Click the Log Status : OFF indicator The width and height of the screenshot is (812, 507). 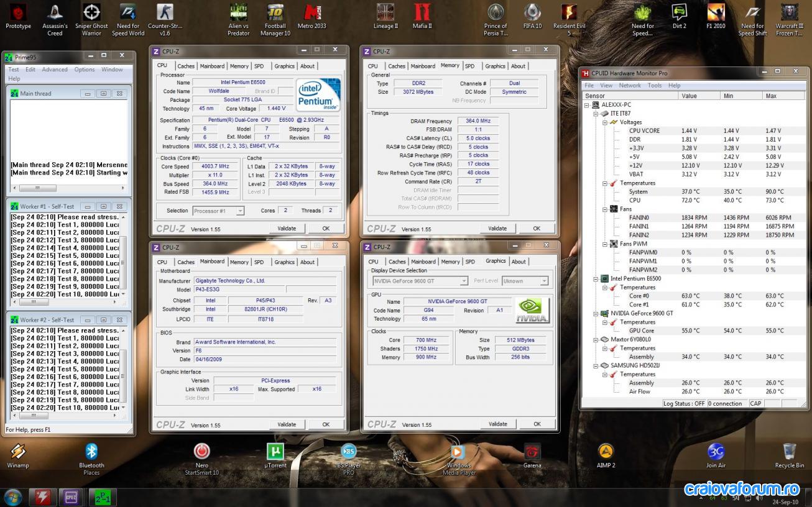684,404
